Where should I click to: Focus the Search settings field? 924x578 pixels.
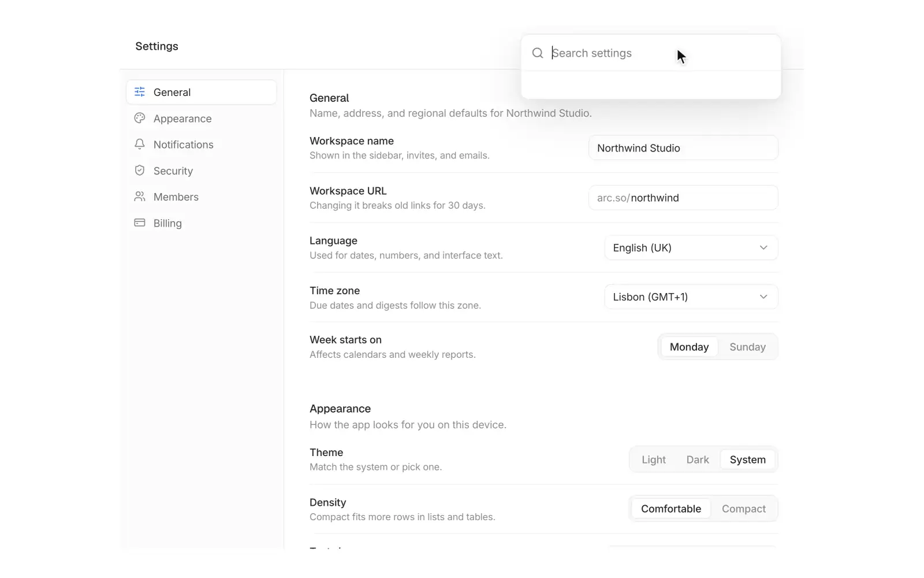point(651,53)
